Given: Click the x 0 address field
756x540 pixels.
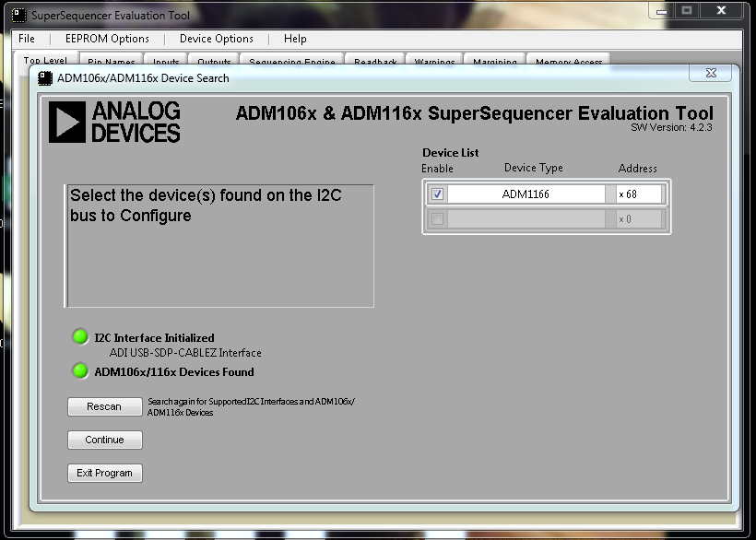Looking at the screenshot, I should [638, 219].
